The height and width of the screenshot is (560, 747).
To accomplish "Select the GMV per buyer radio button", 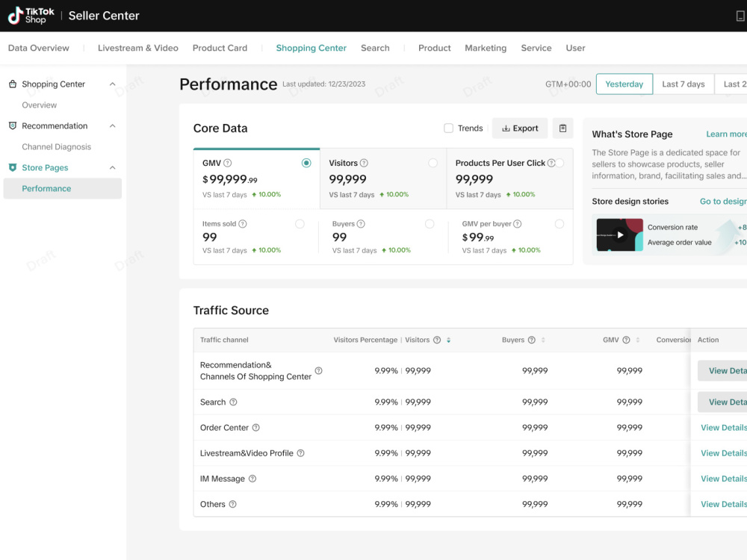I will click(x=560, y=224).
